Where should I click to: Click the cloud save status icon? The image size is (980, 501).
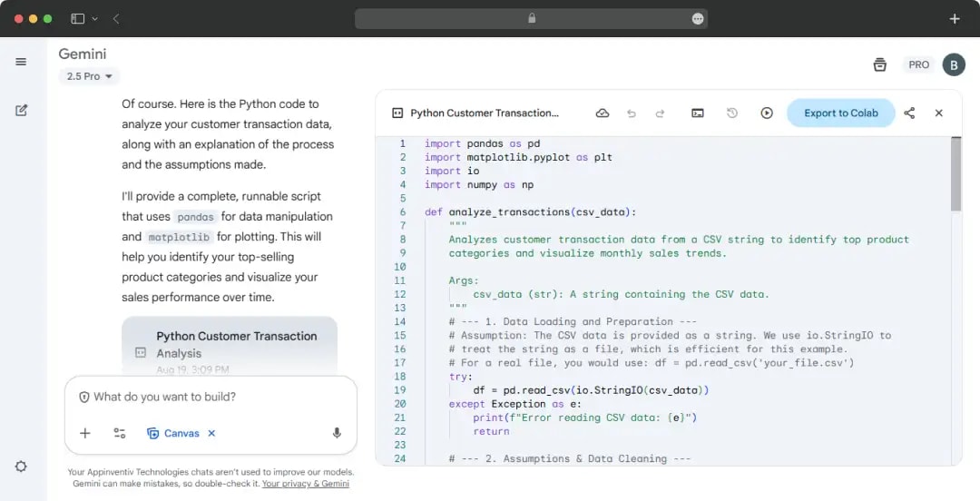tap(602, 113)
